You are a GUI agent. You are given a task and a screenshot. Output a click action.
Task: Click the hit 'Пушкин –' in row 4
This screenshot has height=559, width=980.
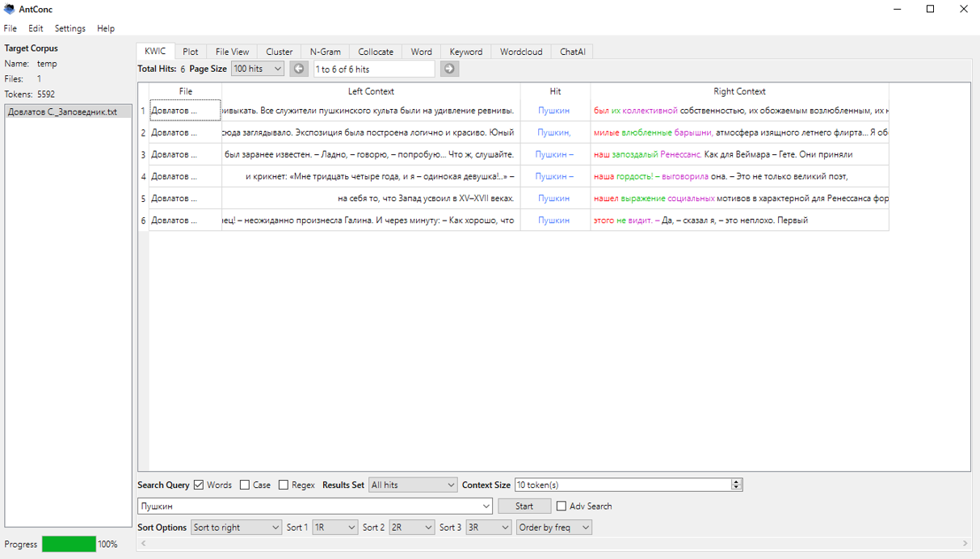click(554, 176)
